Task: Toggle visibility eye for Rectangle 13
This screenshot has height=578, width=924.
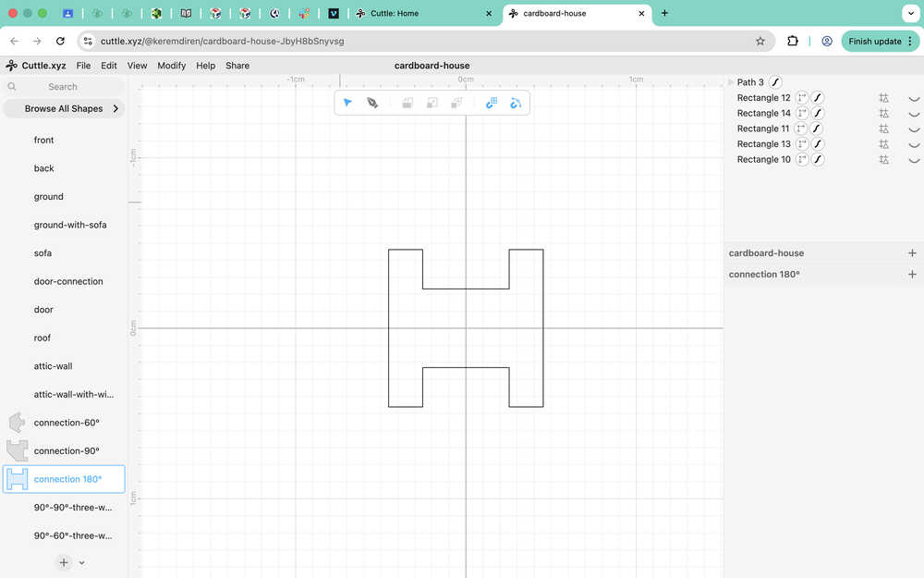Action: click(914, 145)
